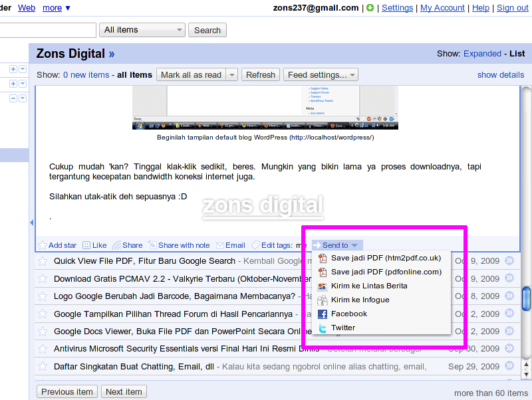Open original link arrow for Sep 29, 2009 item
532x400 pixels.
(x=509, y=365)
